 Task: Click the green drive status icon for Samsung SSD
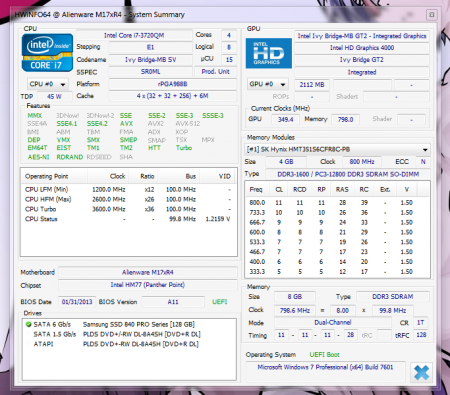(x=29, y=324)
